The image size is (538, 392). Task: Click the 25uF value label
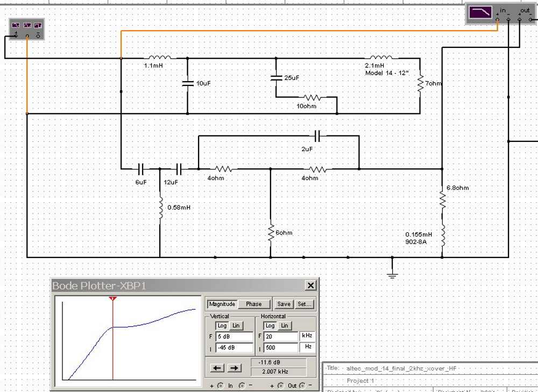point(292,78)
